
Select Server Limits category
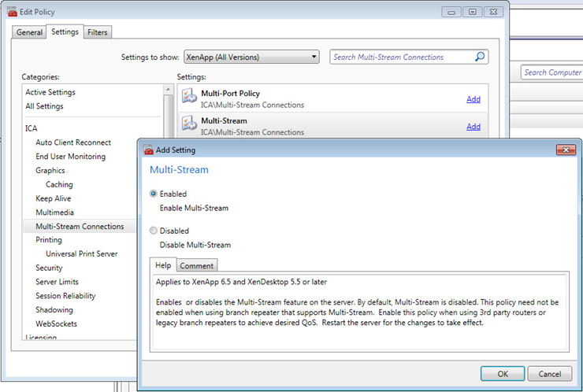coord(57,282)
